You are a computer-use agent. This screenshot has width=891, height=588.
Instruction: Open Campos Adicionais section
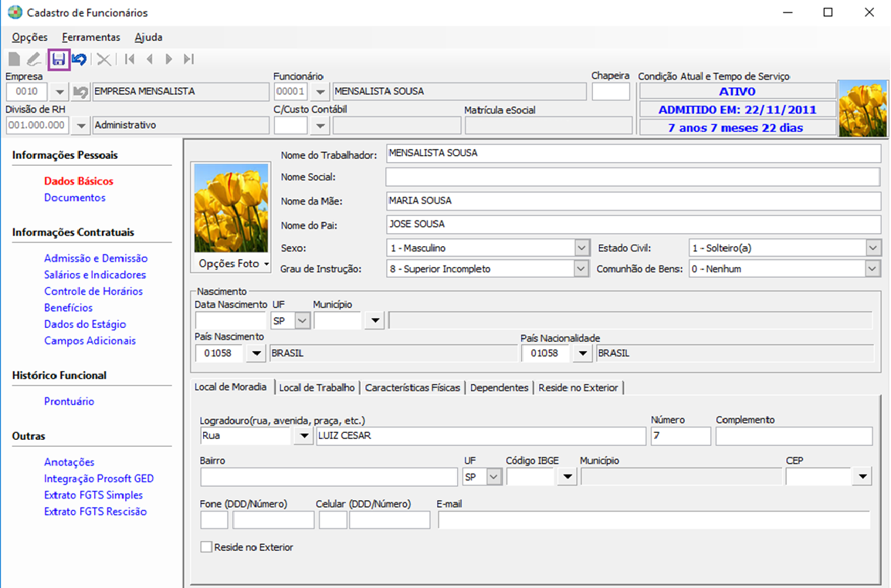(90, 341)
